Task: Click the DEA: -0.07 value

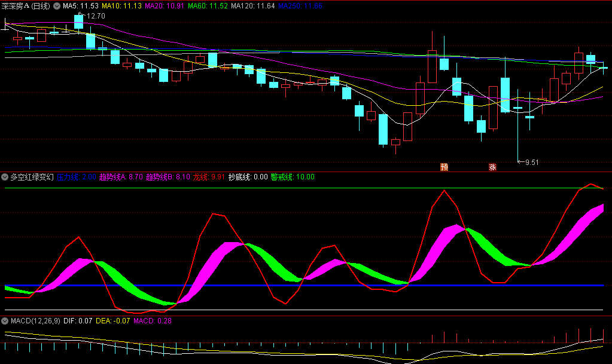Action: (x=113, y=321)
